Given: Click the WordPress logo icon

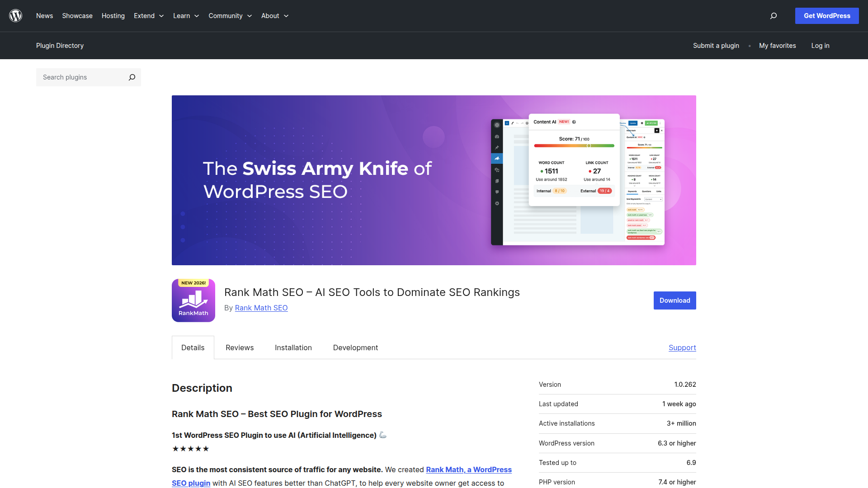Looking at the screenshot, I should 16,16.
